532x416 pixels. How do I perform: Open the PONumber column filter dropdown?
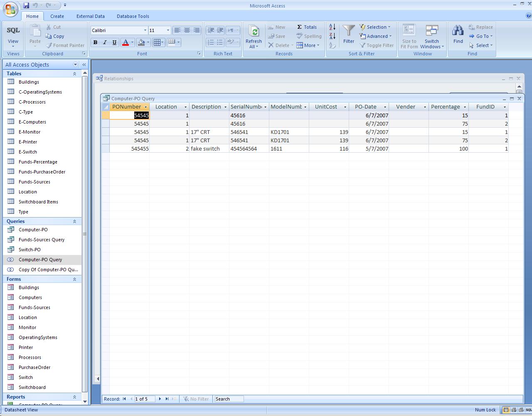point(145,107)
